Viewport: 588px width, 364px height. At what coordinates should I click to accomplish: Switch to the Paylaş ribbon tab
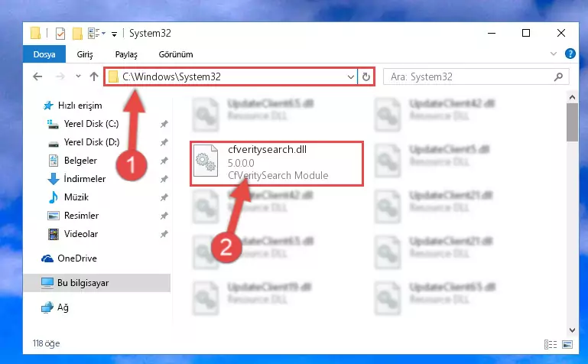click(126, 54)
